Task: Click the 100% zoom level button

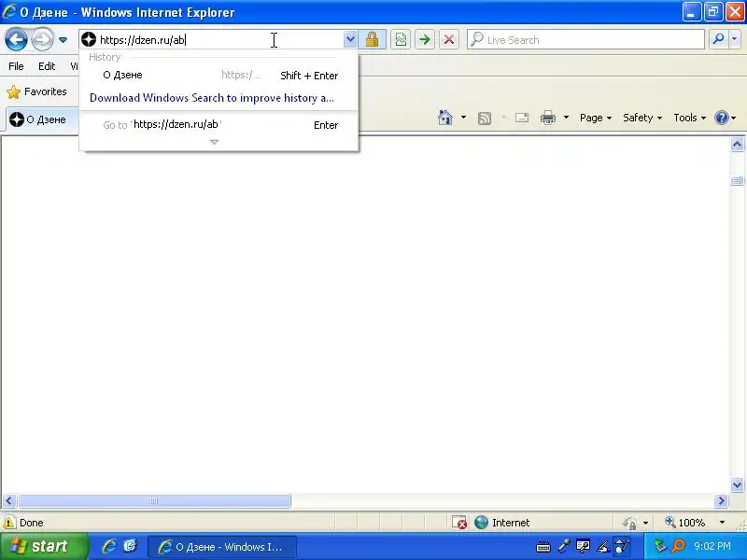Action: coord(685,523)
